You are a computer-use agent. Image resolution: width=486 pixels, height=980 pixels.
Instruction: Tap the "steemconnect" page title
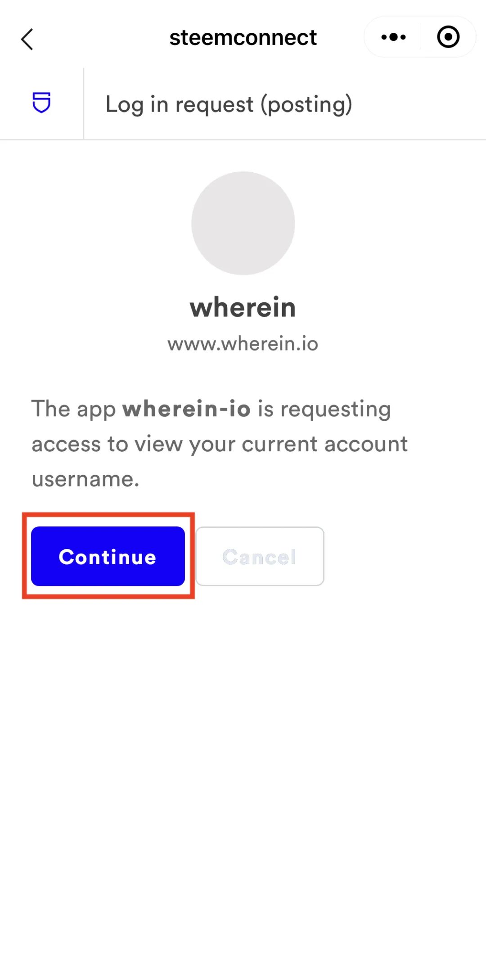click(x=243, y=37)
